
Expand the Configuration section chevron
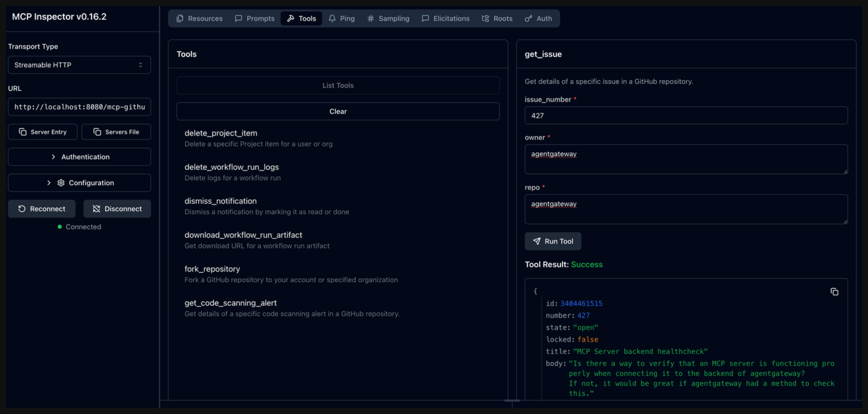tap(49, 183)
